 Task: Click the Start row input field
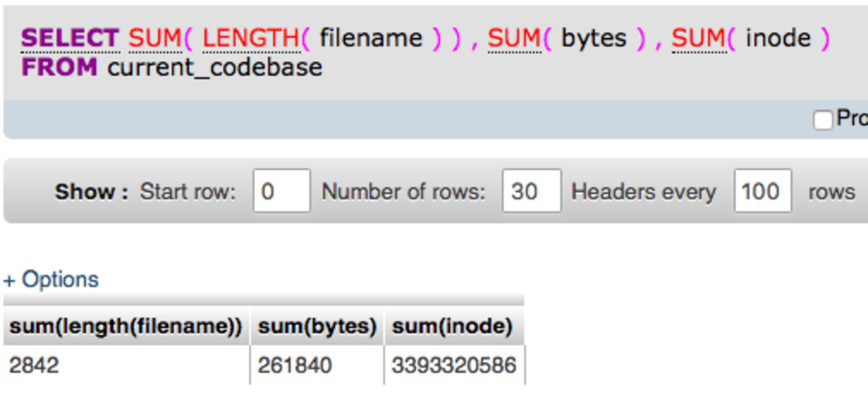click(281, 191)
